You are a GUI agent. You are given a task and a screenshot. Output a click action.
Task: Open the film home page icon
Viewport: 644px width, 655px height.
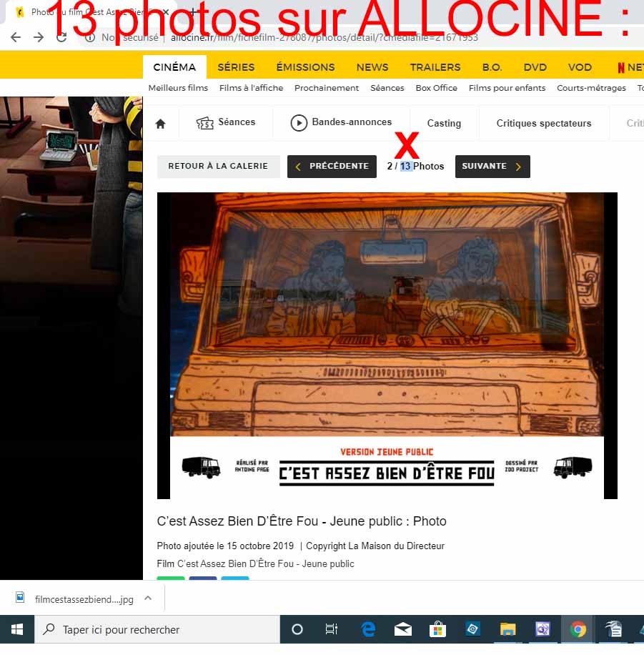160,124
